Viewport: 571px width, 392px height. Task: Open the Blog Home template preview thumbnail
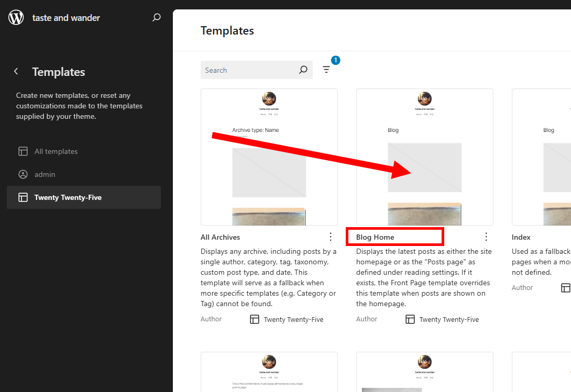tap(425, 157)
